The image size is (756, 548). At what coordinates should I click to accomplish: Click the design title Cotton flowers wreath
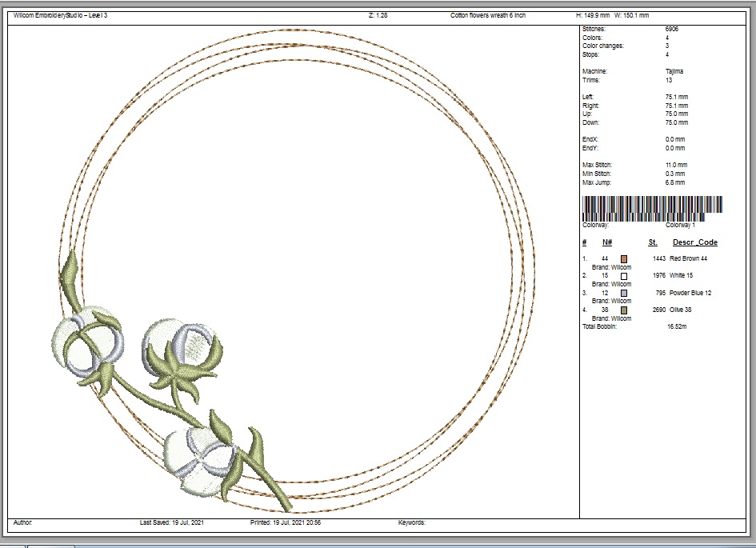488,16
